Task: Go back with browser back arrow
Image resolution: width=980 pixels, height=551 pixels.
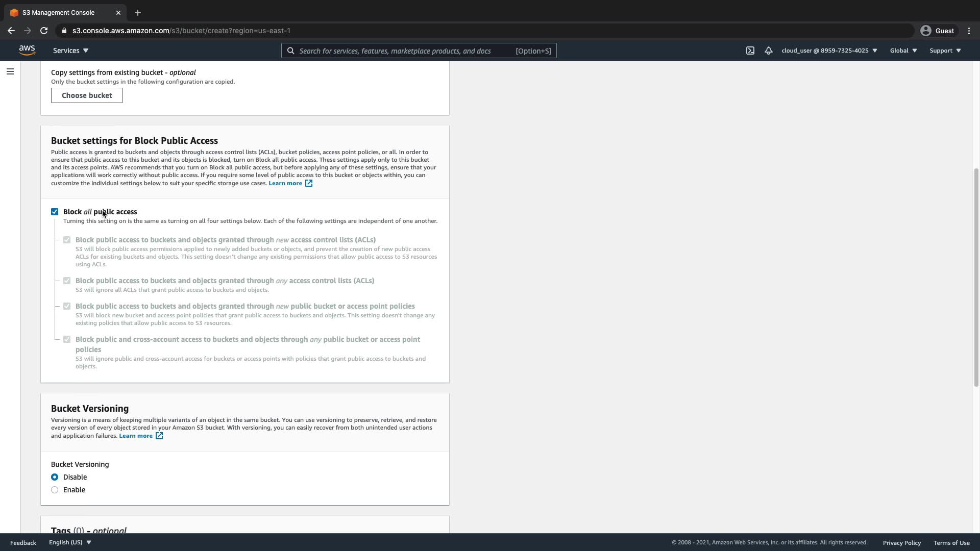Action: click(11, 31)
